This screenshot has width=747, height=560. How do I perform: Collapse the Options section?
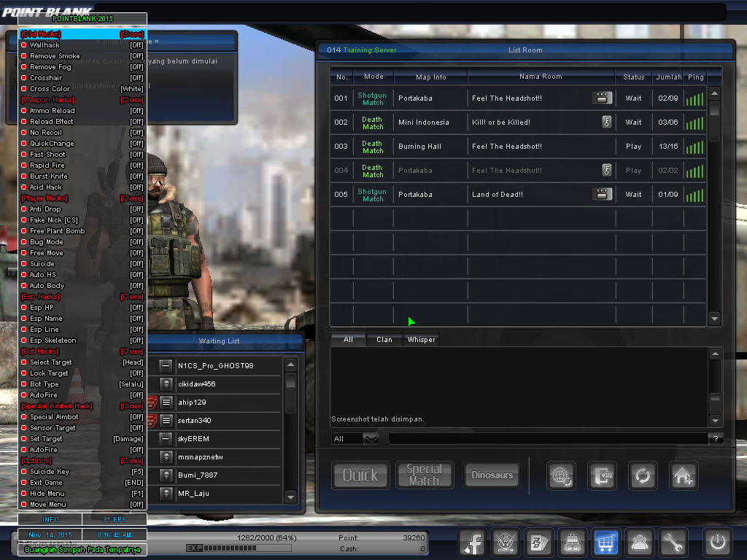(x=132, y=461)
